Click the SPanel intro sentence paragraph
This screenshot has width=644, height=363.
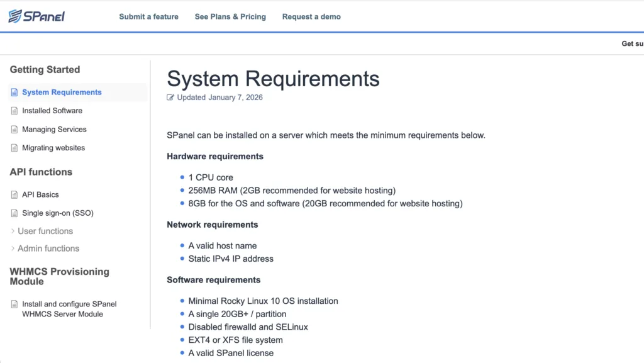pyautogui.click(x=326, y=135)
